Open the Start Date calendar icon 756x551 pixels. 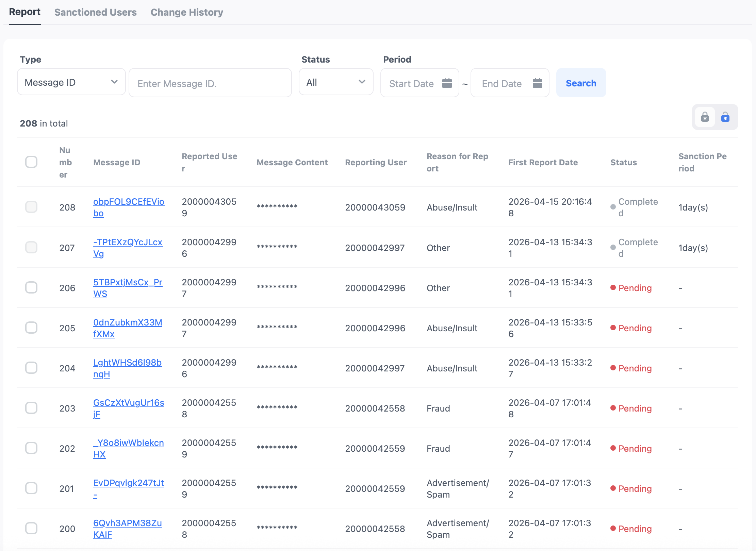447,83
